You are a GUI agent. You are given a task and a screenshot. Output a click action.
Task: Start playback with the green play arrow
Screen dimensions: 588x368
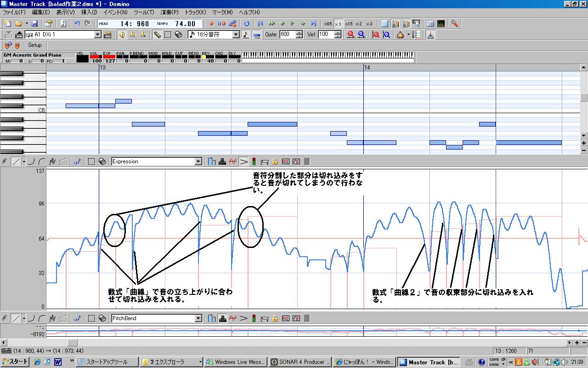(292, 23)
